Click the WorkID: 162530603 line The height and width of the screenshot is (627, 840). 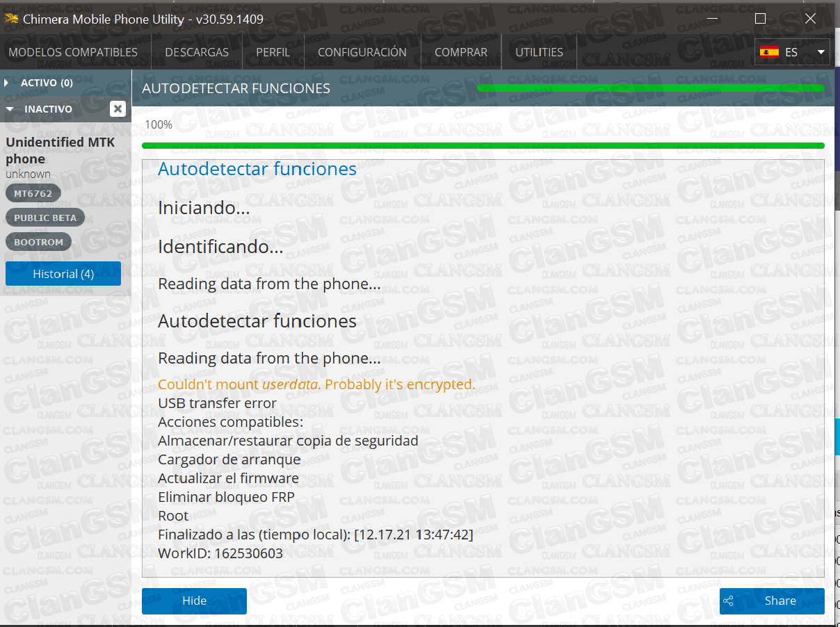point(220,553)
